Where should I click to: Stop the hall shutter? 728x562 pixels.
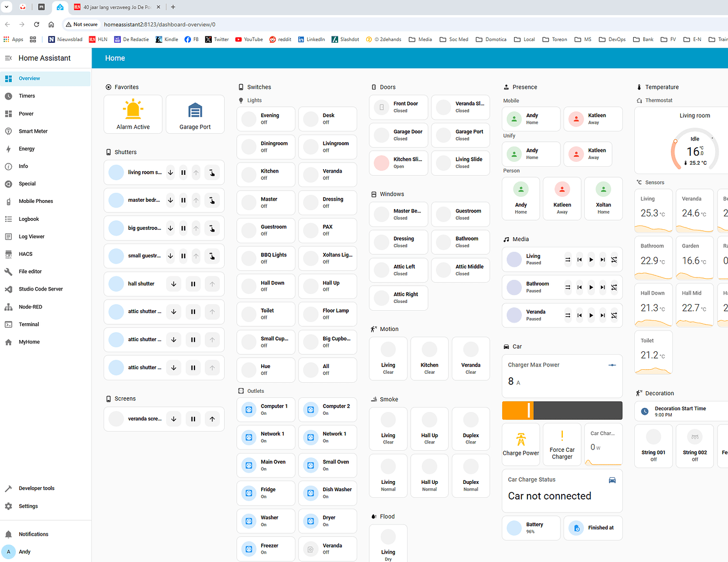(x=193, y=284)
